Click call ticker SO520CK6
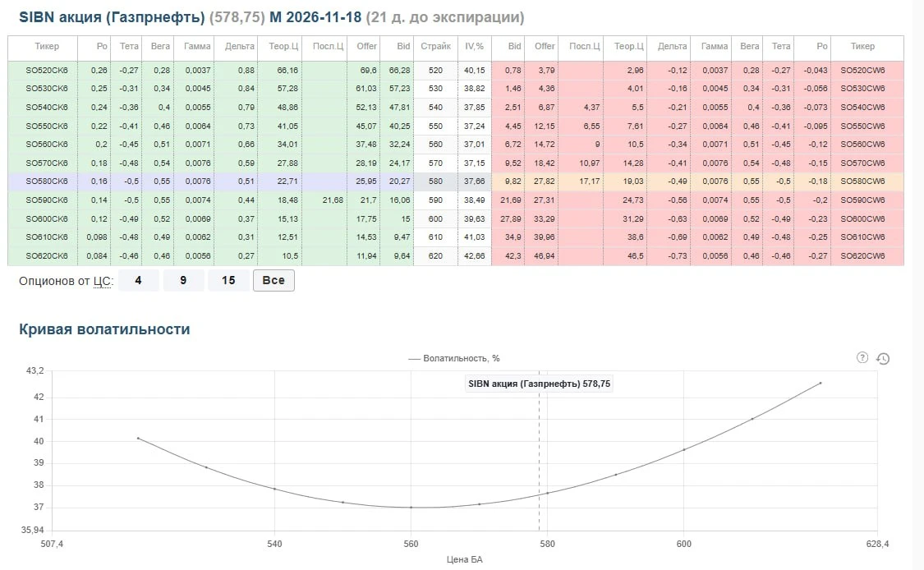This screenshot has height=570, width=924. click(x=47, y=70)
